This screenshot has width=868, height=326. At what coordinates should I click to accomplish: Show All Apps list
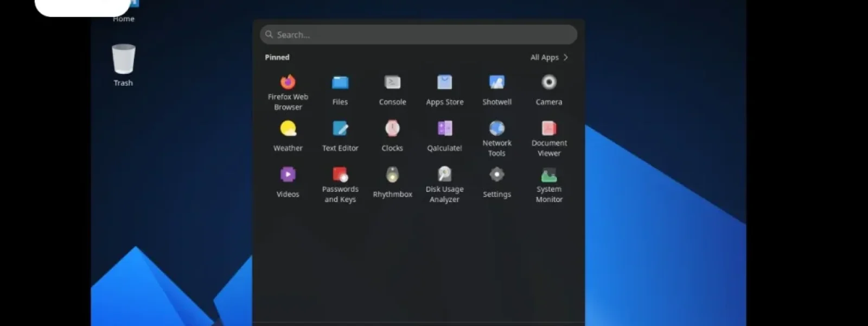click(x=545, y=57)
